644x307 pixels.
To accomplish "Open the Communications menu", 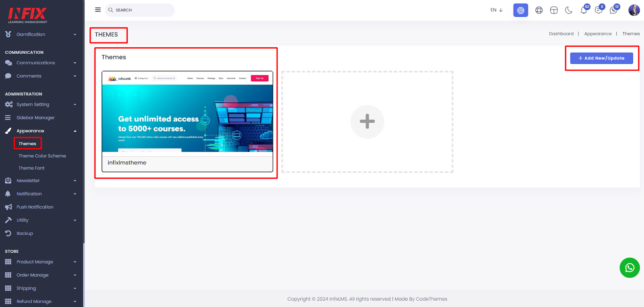I will [35, 63].
